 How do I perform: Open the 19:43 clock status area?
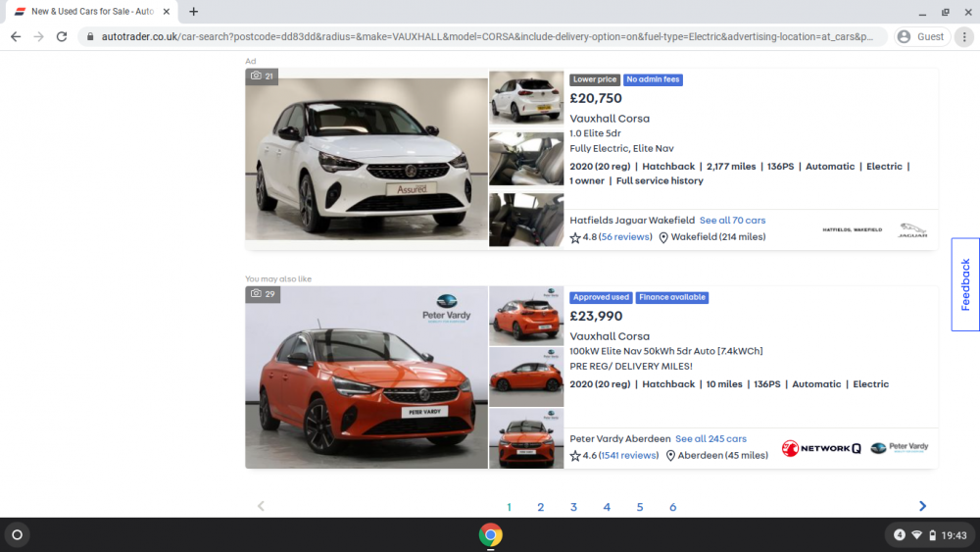click(x=954, y=535)
